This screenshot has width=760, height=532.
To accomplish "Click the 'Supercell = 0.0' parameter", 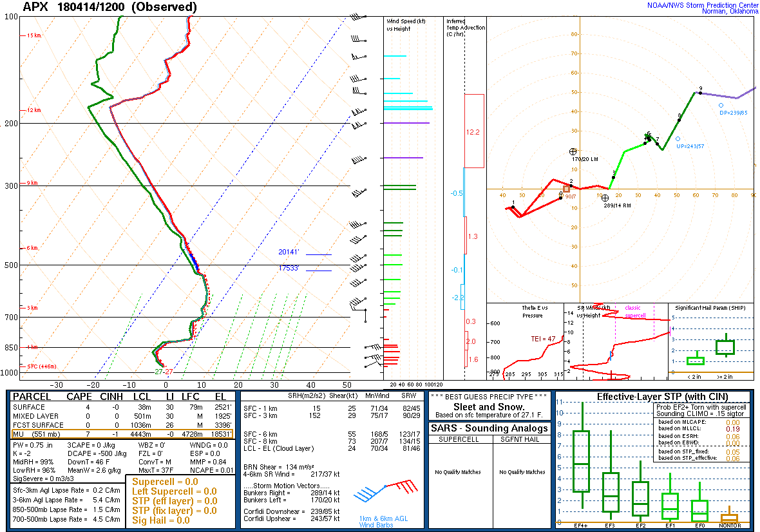I will click(166, 482).
